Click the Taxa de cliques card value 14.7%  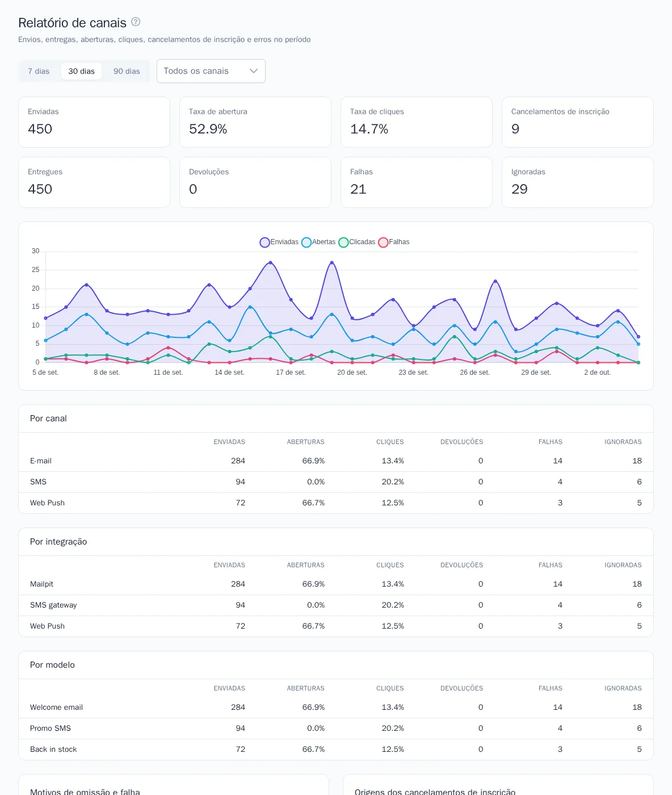click(x=369, y=129)
